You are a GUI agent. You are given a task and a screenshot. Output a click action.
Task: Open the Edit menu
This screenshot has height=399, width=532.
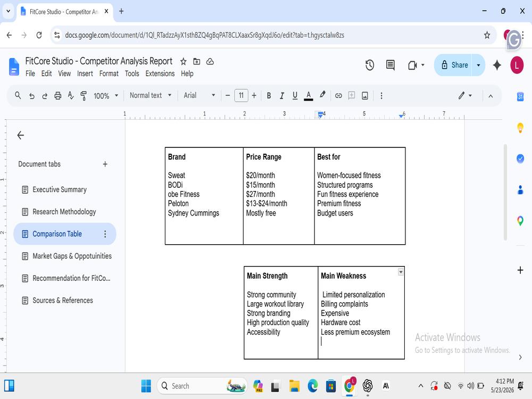click(x=46, y=73)
